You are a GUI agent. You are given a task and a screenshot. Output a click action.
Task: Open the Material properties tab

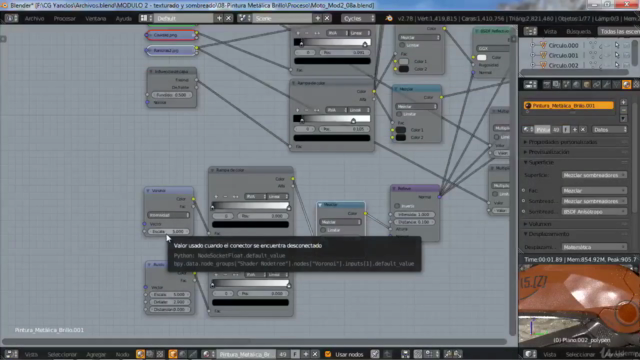pyautogui.click(x=627, y=84)
